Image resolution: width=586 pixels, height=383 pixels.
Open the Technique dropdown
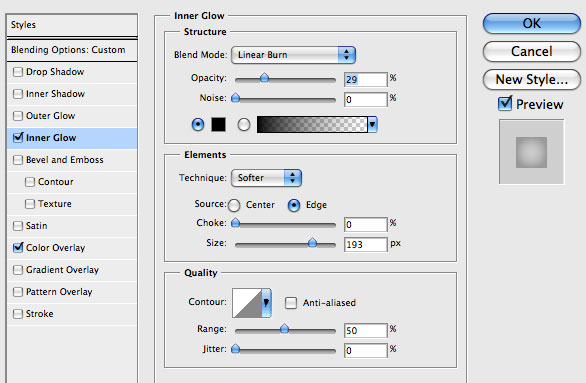coord(266,178)
